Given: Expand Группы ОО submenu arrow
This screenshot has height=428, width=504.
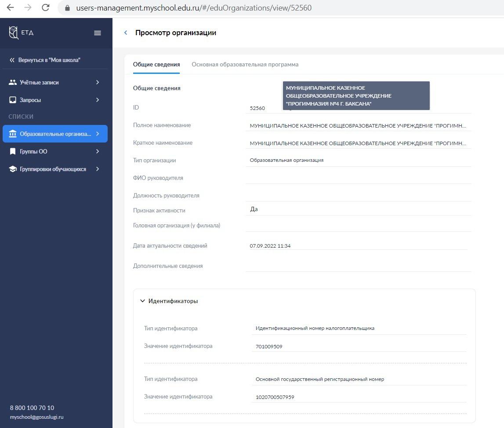Looking at the screenshot, I should pyautogui.click(x=98, y=151).
